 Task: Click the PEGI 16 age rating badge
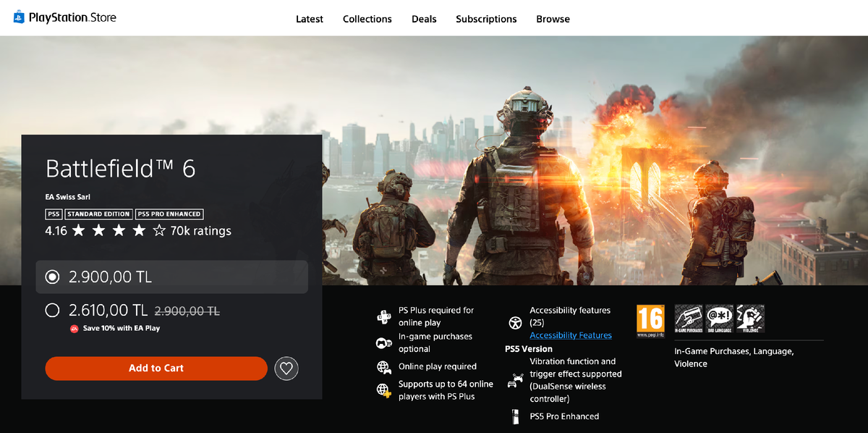click(x=650, y=321)
